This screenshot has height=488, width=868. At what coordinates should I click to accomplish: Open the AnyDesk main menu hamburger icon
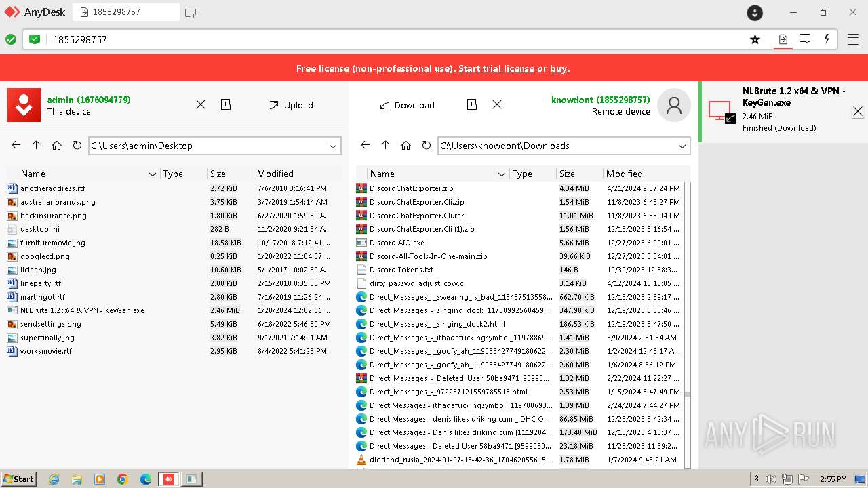852,39
